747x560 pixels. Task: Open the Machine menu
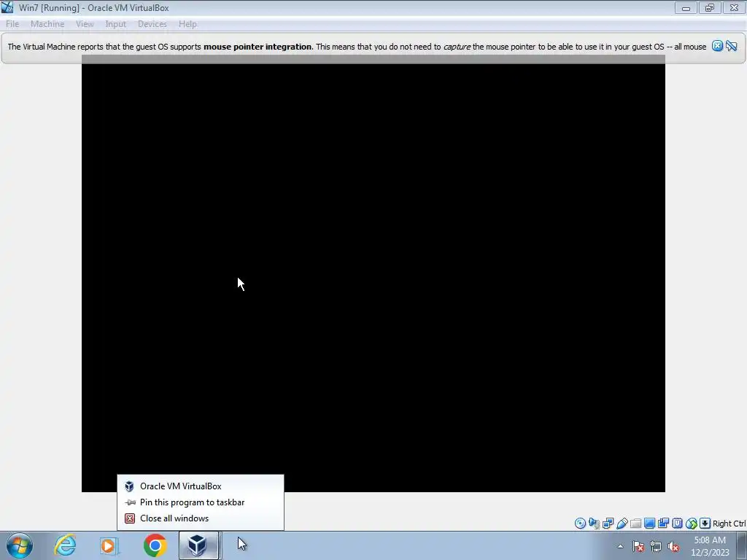click(47, 24)
